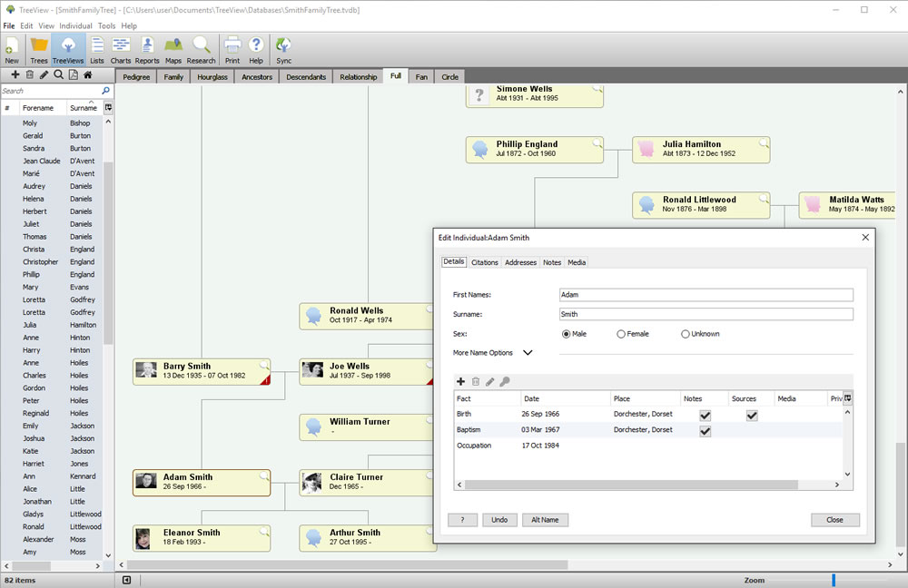Open column chooser in facts table header
Image resolution: width=908 pixels, height=588 pixels.
[x=848, y=398]
